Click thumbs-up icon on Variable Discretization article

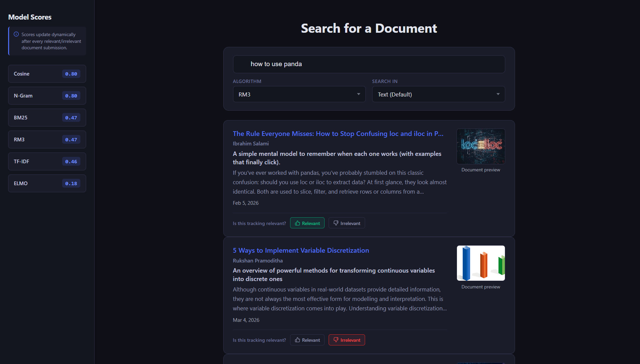point(298,340)
